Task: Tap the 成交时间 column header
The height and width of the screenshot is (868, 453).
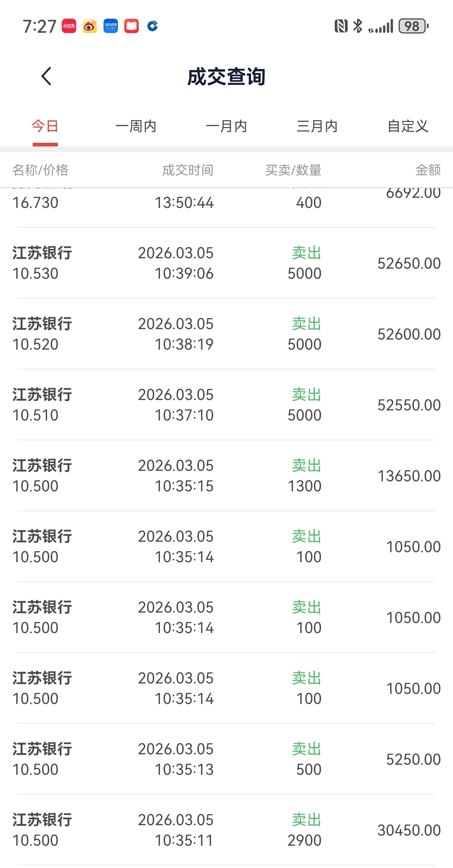Action: point(188,170)
